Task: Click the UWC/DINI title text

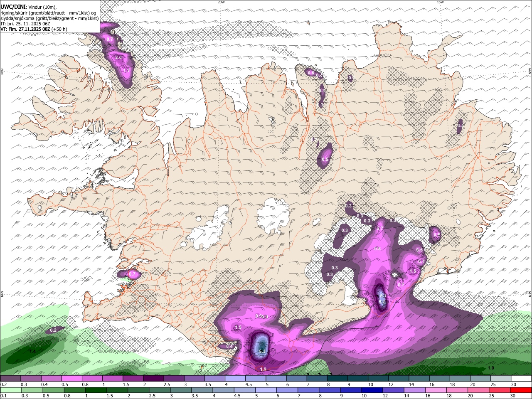Action: point(13,7)
